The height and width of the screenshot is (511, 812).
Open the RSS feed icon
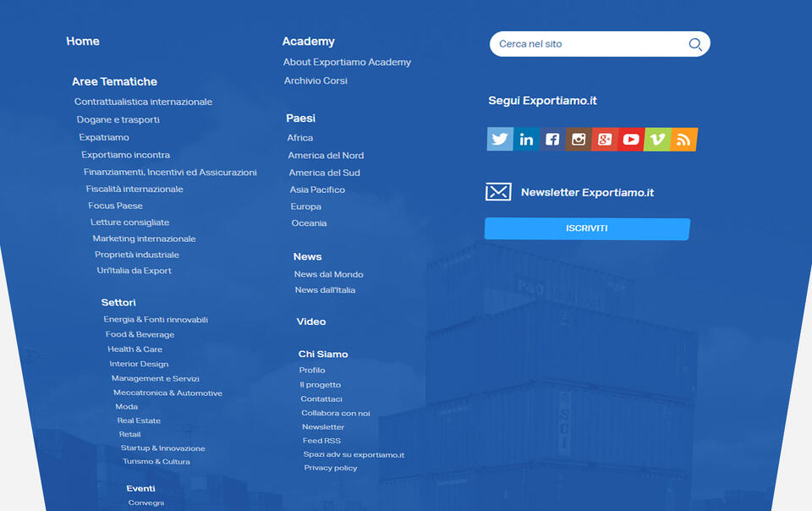[684, 139]
